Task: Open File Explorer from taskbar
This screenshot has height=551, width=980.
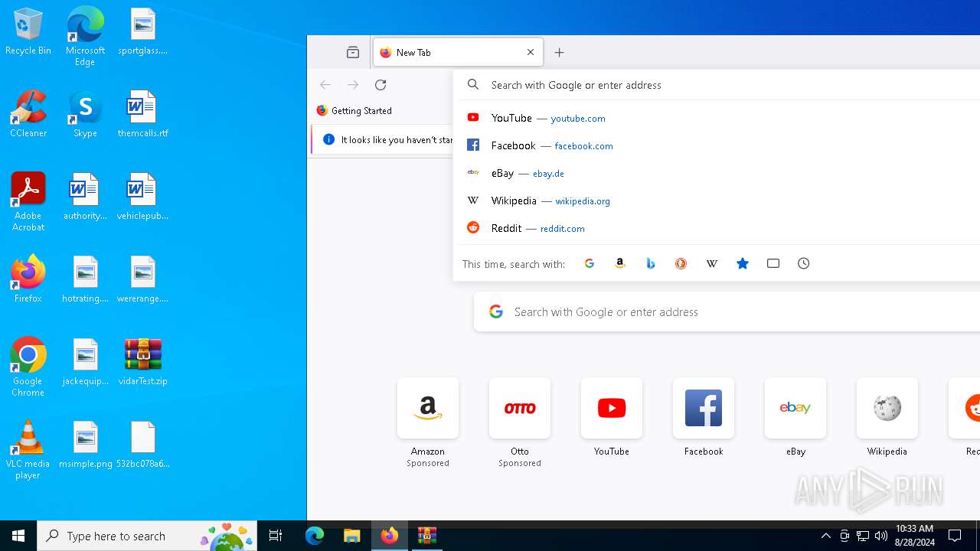Action: (x=352, y=536)
